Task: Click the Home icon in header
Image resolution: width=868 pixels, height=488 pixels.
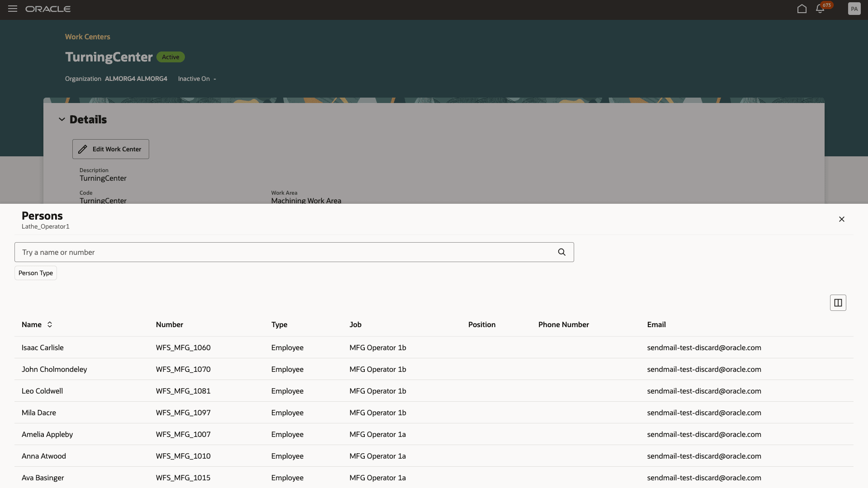Action: coord(802,9)
